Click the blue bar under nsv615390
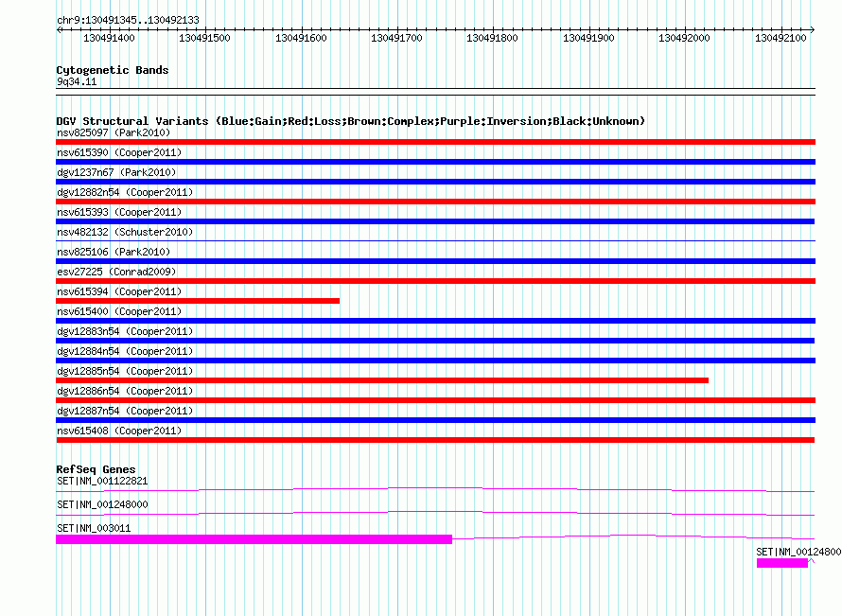 tap(435, 162)
